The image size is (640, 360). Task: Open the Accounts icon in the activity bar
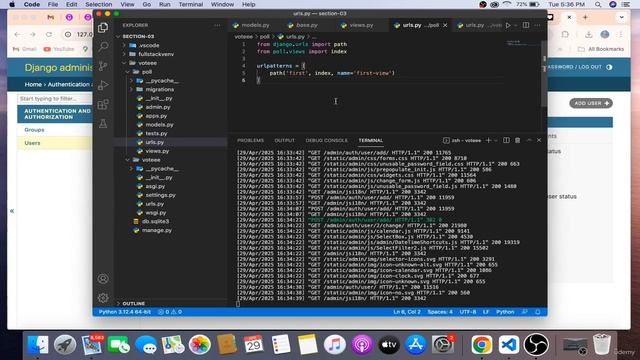103,278
